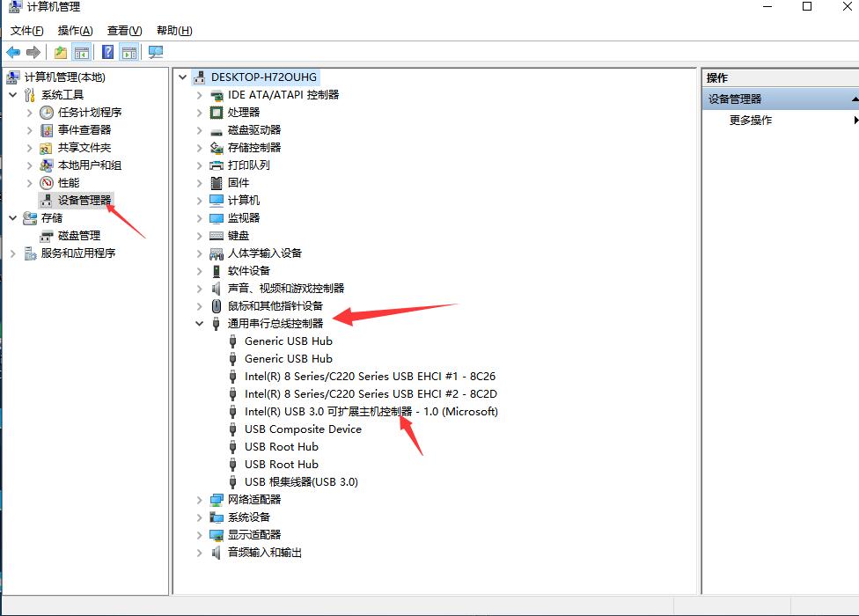Maximize the 计算机管理 window
The image size is (859, 616).
[x=807, y=6]
